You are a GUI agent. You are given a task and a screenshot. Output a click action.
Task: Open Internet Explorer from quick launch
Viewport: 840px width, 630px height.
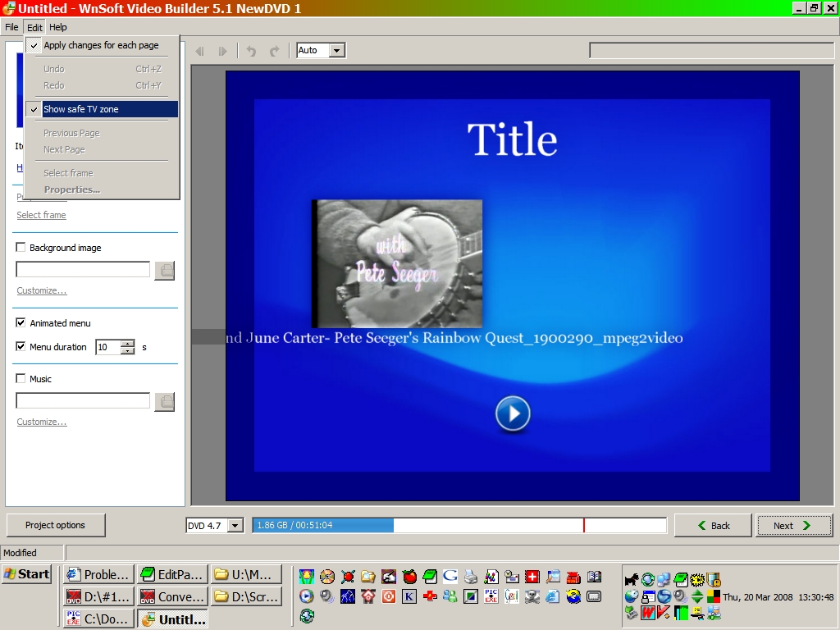click(552, 596)
